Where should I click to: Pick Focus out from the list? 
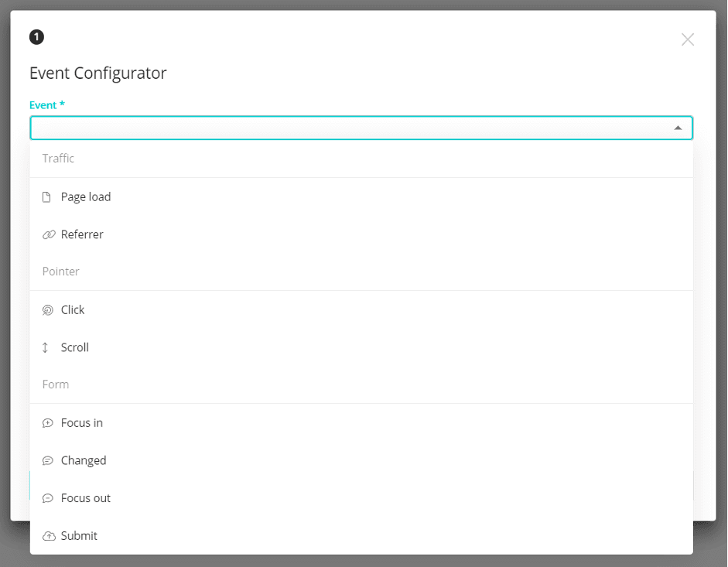(361, 498)
